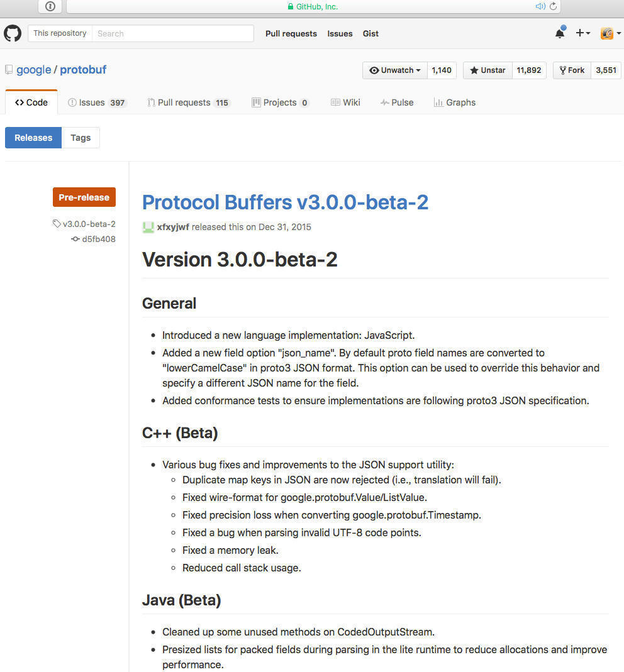The image size is (624, 672).
Task: Unstar the protobuf repository
Action: coord(487,70)
